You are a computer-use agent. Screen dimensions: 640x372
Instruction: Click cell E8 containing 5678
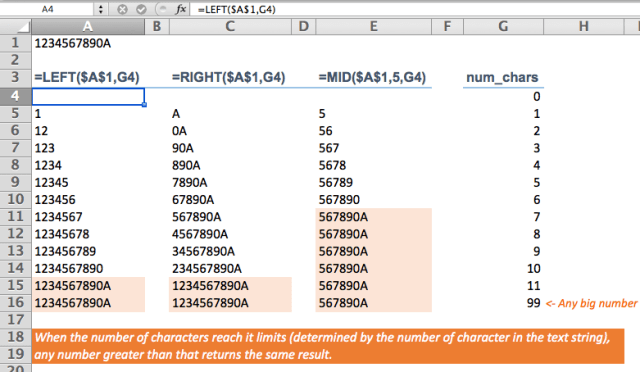[x=374, y=165]
